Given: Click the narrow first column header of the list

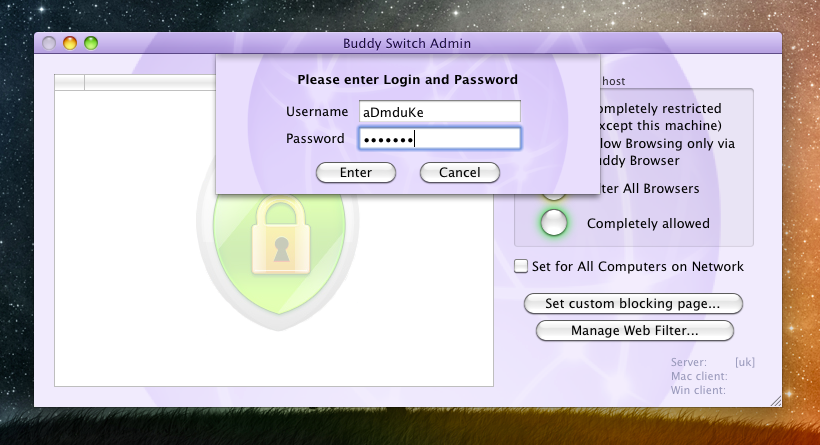Looking at the screenshot, I should pyautogui.click(x=70, y=82).
